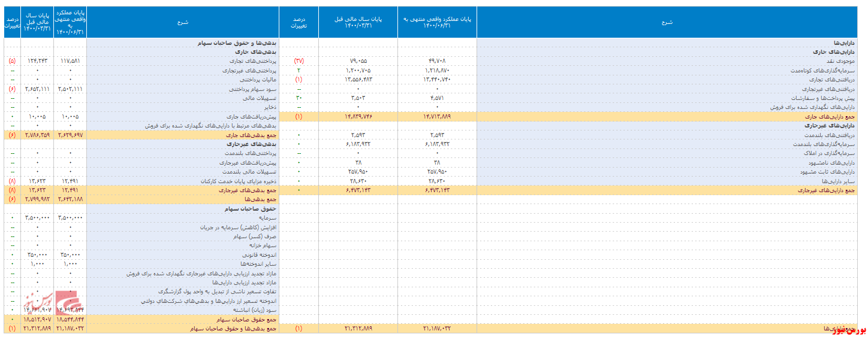Select the 'پرداختنی‌های غیرتجاری' row label

pos(248,70)
